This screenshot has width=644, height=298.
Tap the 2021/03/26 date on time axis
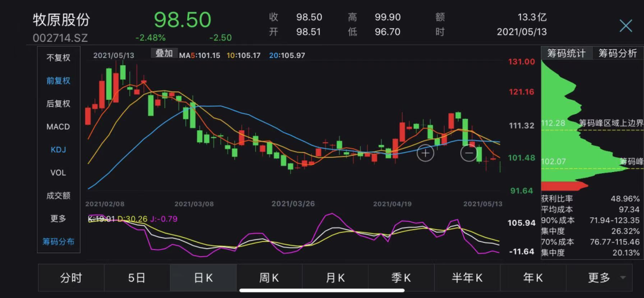[292, 204]
